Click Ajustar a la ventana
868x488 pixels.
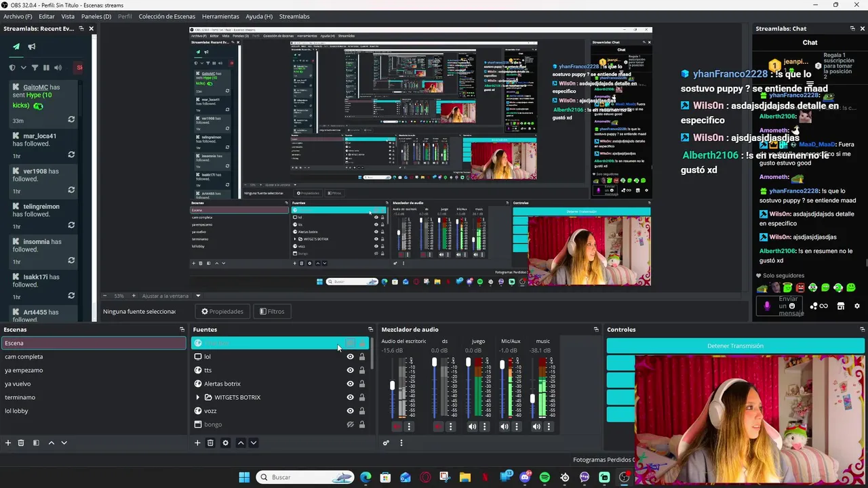pos(165,296)
